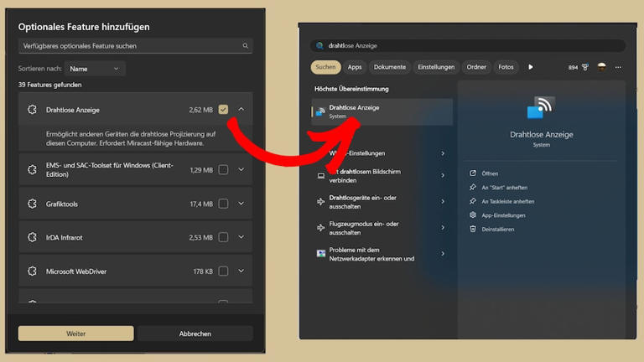Click the pin icon for An Taskleiste anheften
644x362 pixels.
[473, 201]
